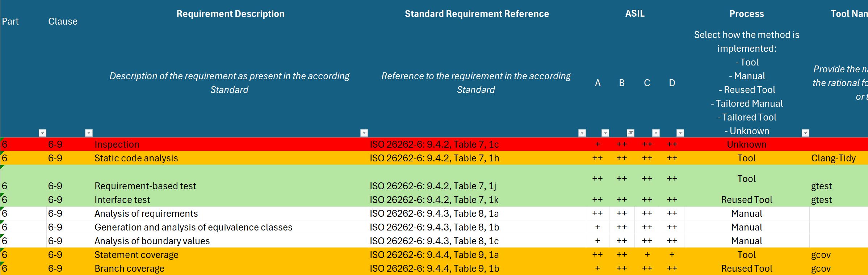This screenshot has height=275, width=868.
Task: Click the 'Unknown' process cell in Inspection row
Action: tap(747, 144)
